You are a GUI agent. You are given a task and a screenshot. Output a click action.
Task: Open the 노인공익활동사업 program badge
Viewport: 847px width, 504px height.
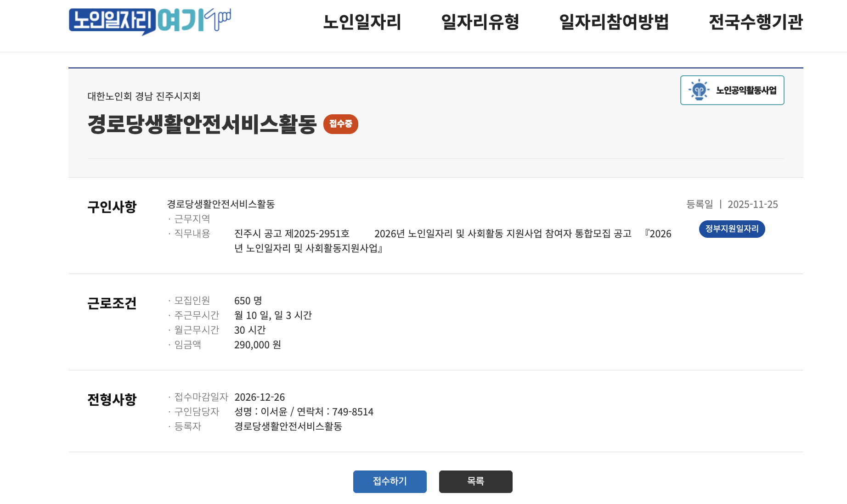(732, 90)
